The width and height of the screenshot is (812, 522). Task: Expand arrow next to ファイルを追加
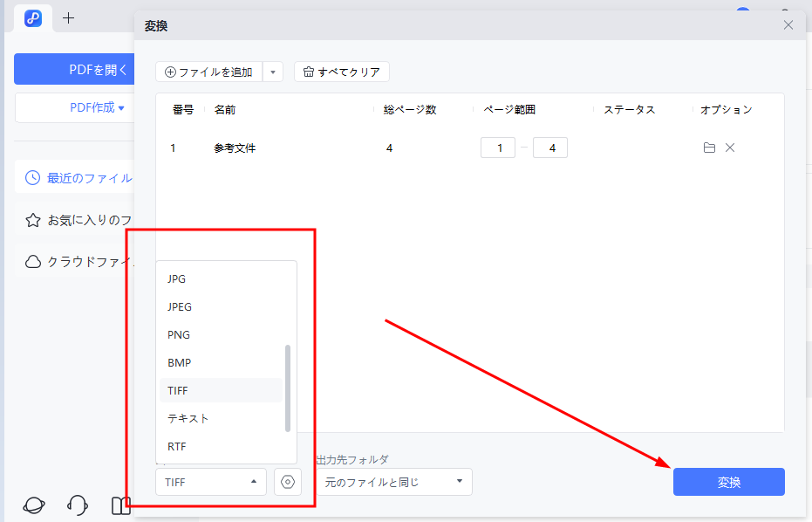click(273, 71)
